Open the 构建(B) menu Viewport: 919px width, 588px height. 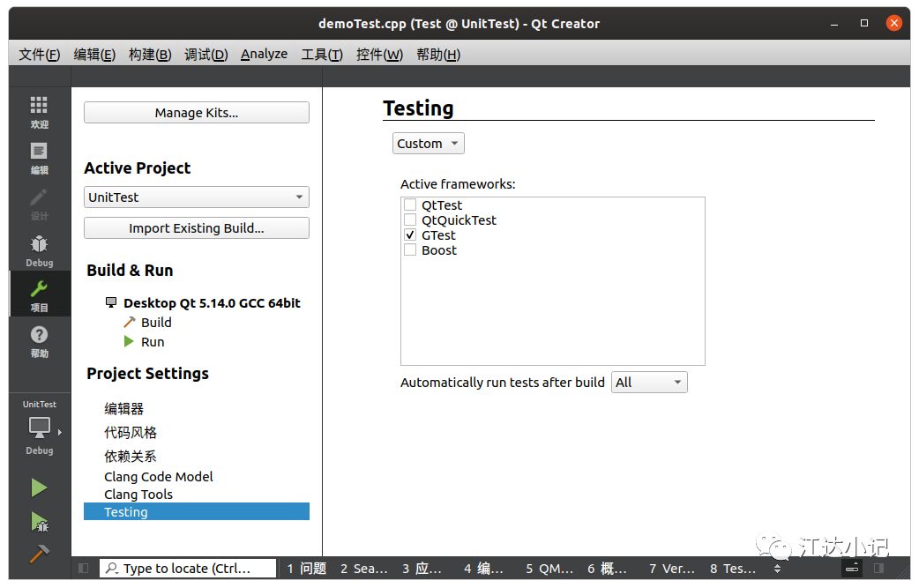point(150,55)
